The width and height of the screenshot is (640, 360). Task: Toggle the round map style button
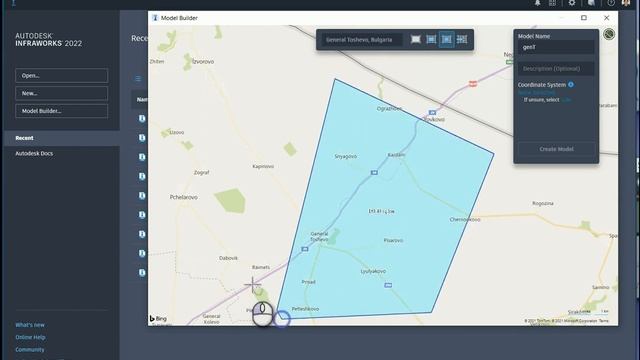(609, 34)
